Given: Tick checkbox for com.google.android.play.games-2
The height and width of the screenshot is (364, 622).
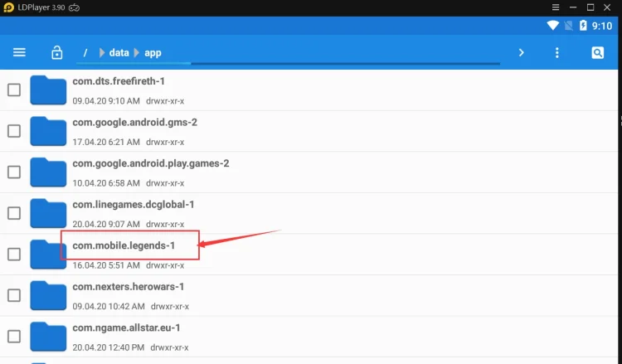Looking at the screenshot, I should tap(14, 172).
